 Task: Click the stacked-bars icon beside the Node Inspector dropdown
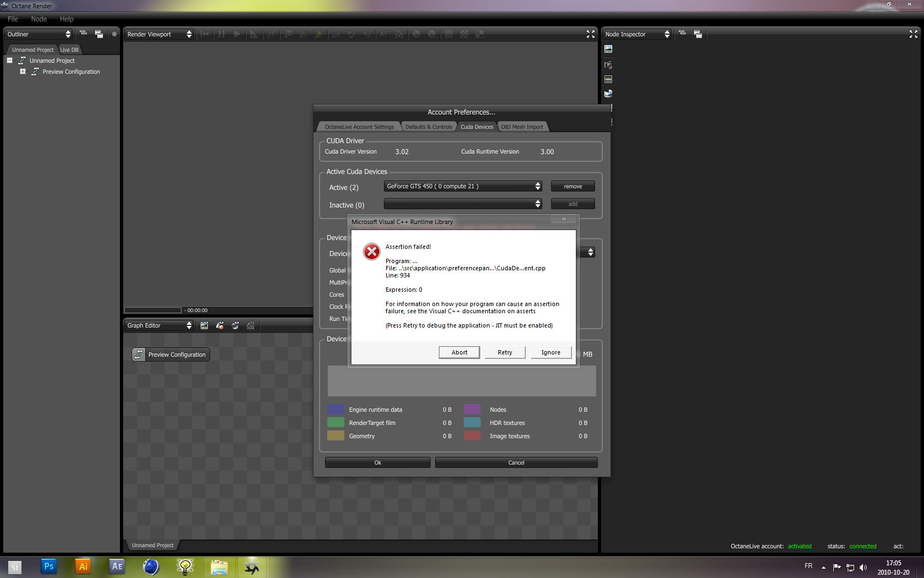coord(682,34)
